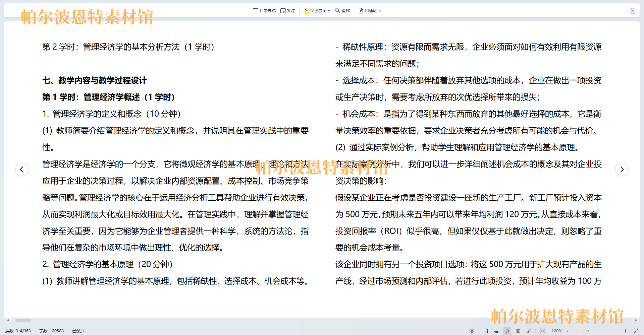The height and width of the screenshot is (335, 644).
Task: Click the bullet line starting 稀缺性原理
Action: coord(469,47)
